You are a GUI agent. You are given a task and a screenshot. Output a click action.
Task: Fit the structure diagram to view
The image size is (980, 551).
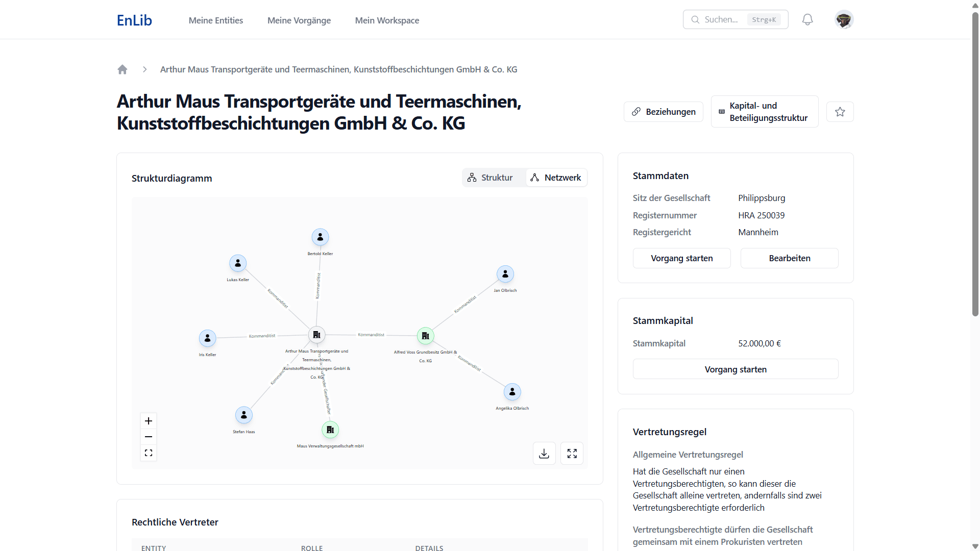click(148, 453)
